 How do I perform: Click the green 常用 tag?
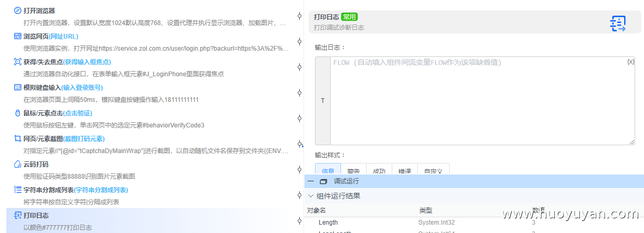(349, 17)
